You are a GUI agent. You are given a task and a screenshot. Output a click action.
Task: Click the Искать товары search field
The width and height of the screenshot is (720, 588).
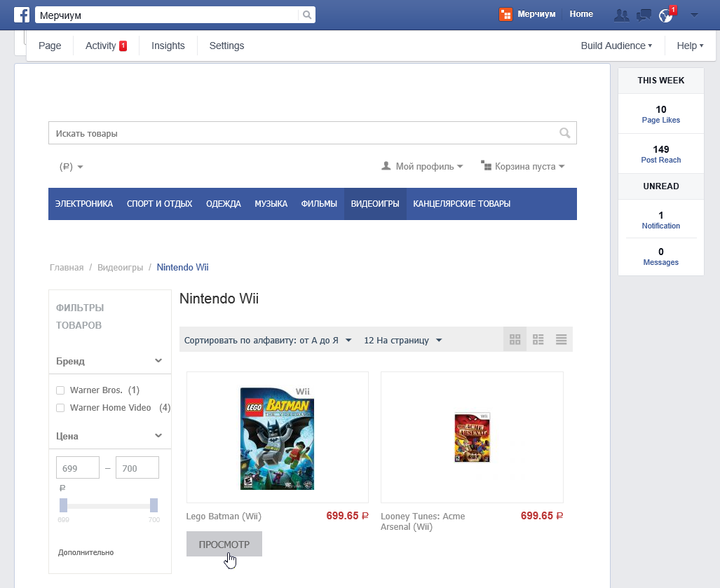click(312, 133)
